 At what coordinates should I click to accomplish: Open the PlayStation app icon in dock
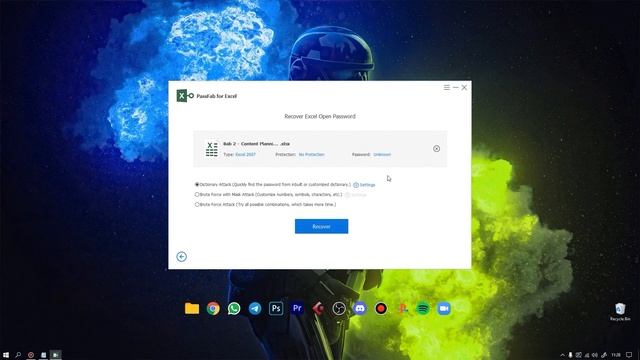pyautogui.click(x=402, y=309)
